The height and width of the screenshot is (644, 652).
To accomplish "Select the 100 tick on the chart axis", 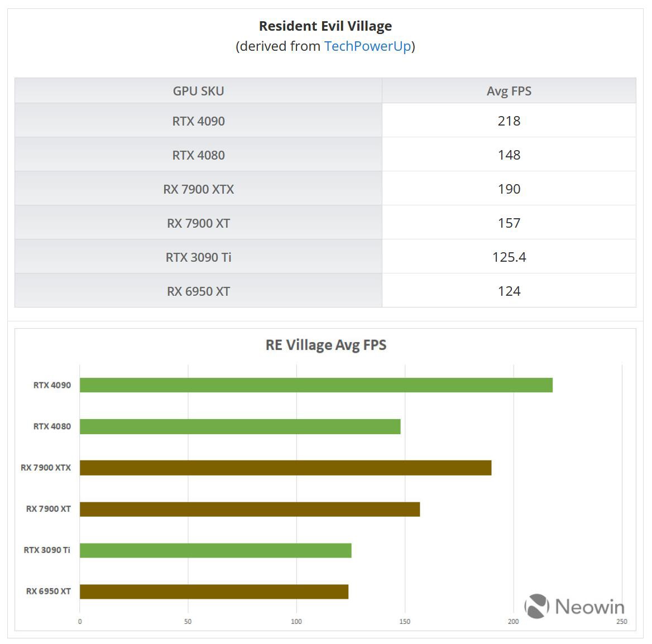I will tap(296, 622).
